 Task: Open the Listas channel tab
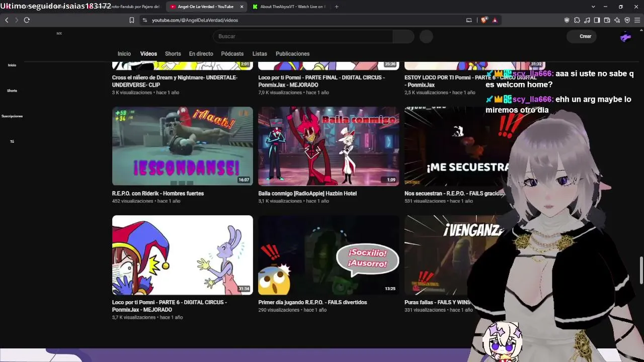[260, 54]
